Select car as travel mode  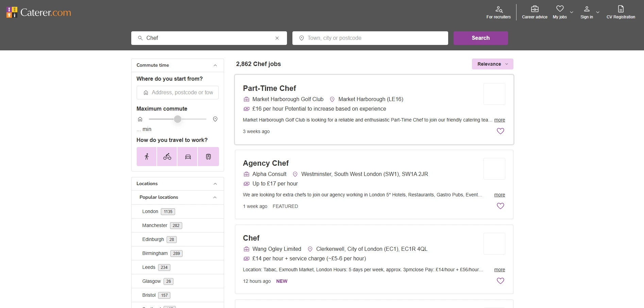(x=188, y=157)
